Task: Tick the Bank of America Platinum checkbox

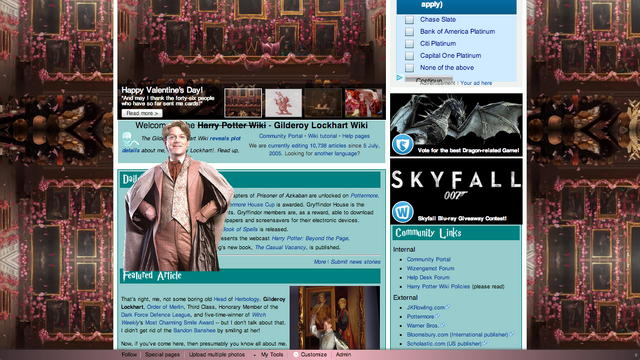Action: click(409, 31)
